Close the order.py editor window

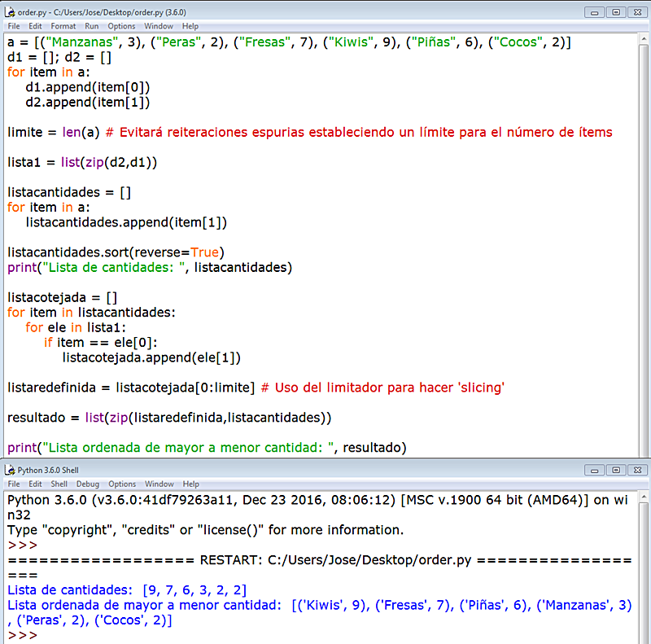click(638, 12)
